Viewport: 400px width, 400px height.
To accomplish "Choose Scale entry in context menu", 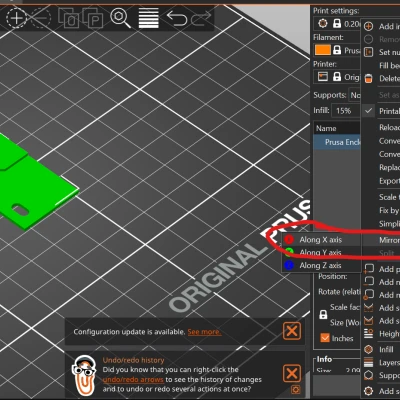I will coord(381,197).
